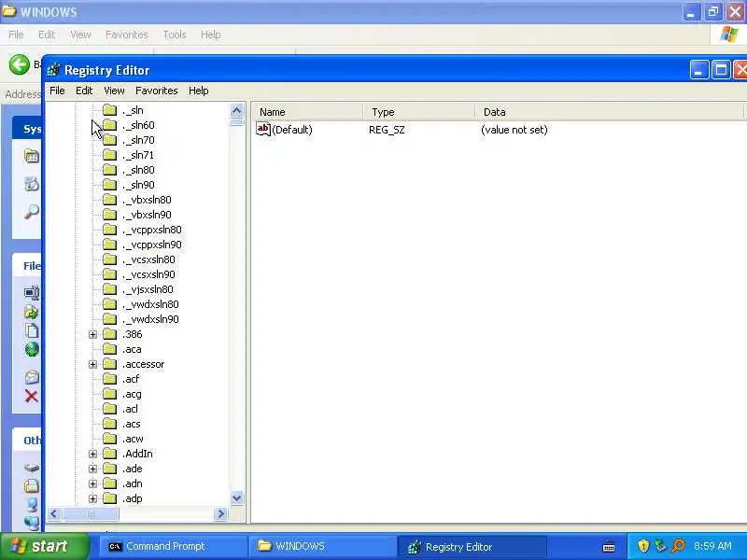Switch to Command Prompt on the taskbar
This screenshot has width=747, height=560.
172,546
